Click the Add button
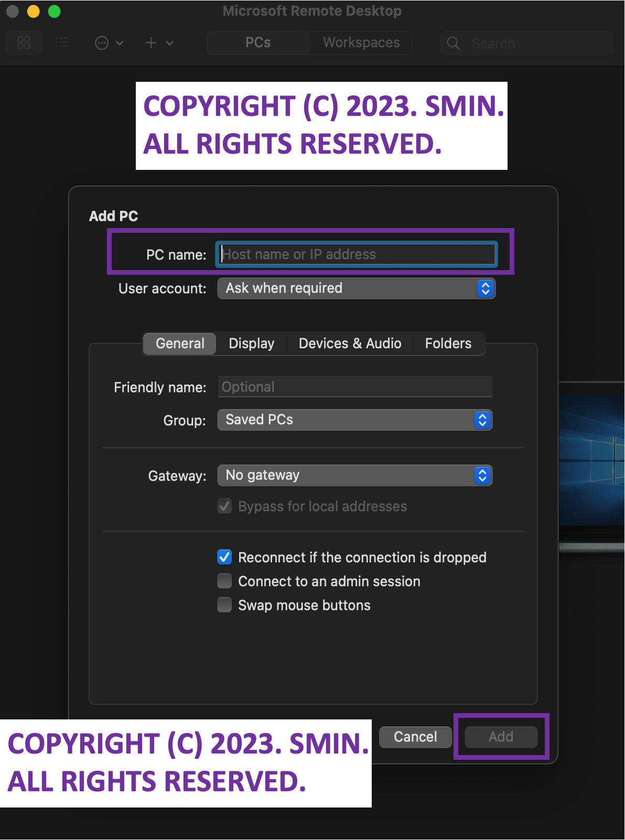 click(501, 737)
